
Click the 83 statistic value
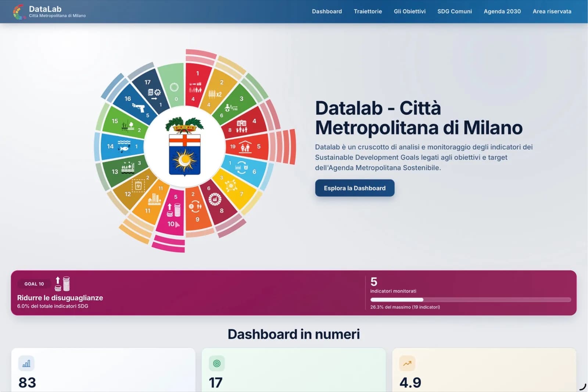pyautogui.click(x=27, y=383)
